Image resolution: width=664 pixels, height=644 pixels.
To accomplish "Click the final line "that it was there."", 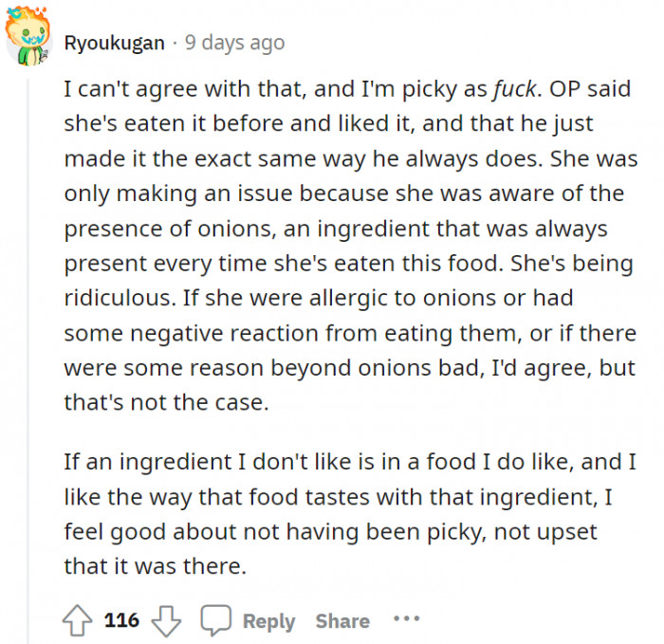I will [x=156, y=565].
